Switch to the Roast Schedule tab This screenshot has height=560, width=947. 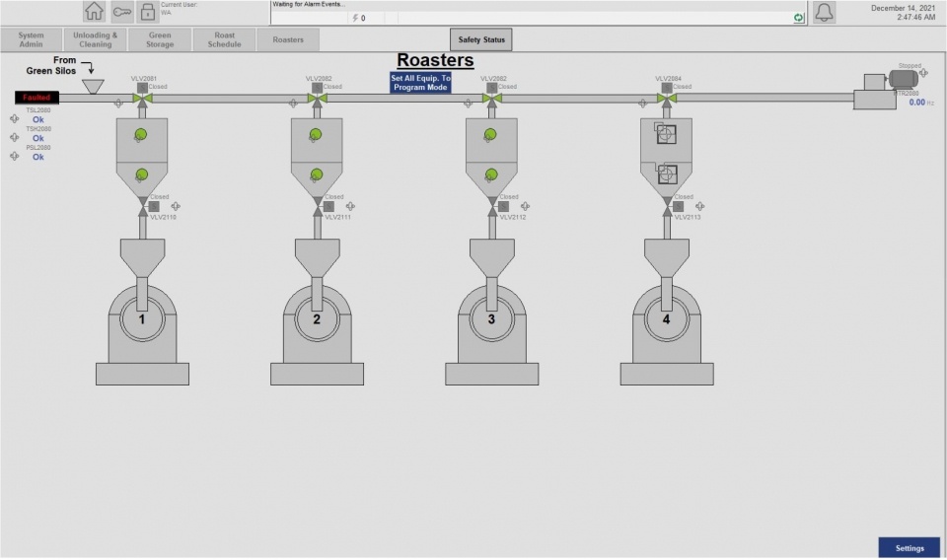pos(224,39)
